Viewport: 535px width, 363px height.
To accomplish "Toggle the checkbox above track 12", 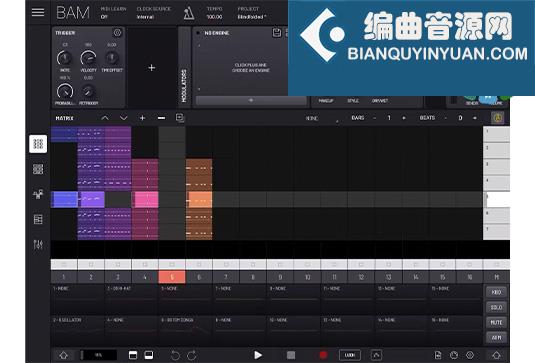I will (361, 264).
